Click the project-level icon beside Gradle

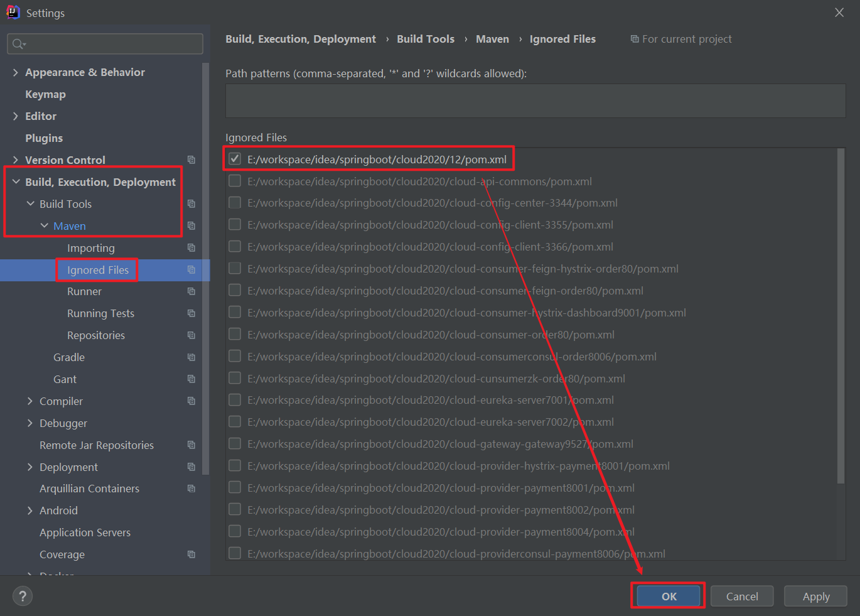191,357
